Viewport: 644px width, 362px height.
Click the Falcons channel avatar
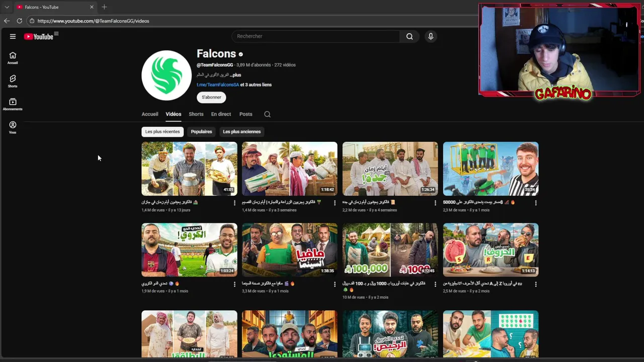(167, 75)
